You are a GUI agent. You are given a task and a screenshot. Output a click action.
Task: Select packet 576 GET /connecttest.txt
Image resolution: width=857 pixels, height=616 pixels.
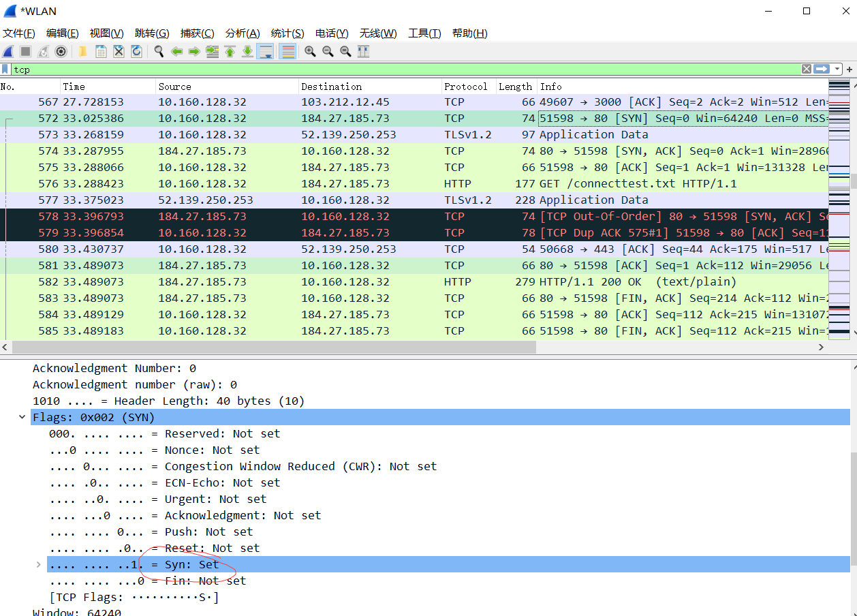click(x=414, y=183)
